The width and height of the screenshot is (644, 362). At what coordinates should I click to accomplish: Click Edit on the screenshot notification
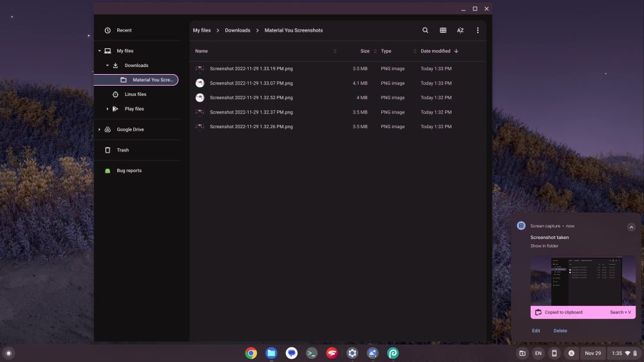click(x=536, y=331)
